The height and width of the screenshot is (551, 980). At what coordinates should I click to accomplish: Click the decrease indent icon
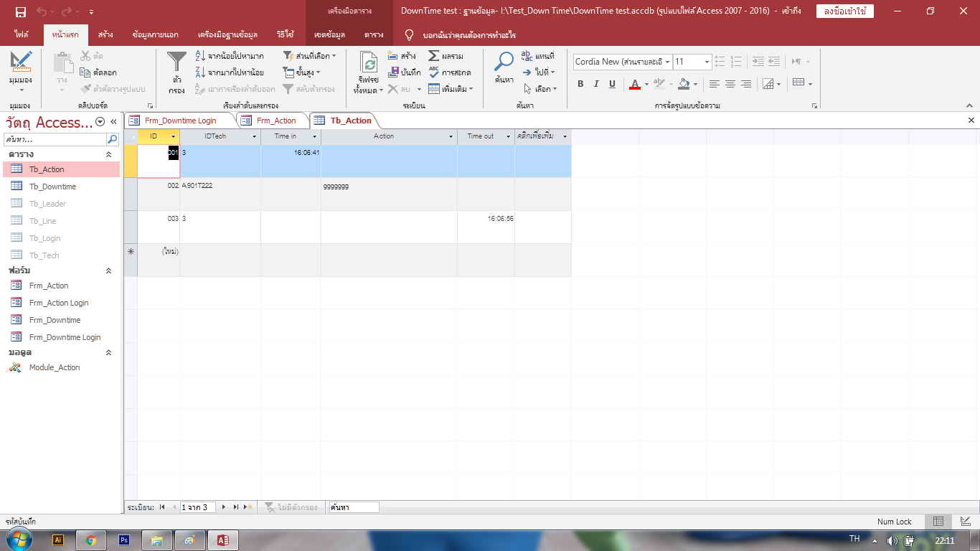[x=774, y=62]
